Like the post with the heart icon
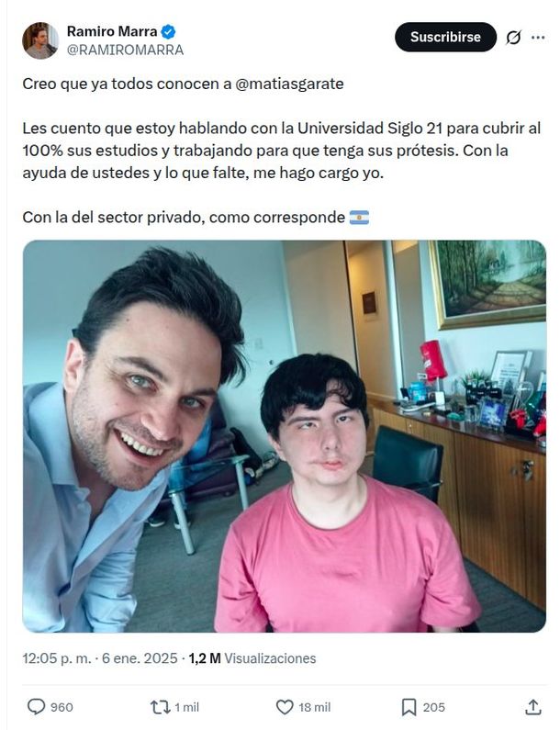This screenshot has height=730, width=560. (285, 707)
